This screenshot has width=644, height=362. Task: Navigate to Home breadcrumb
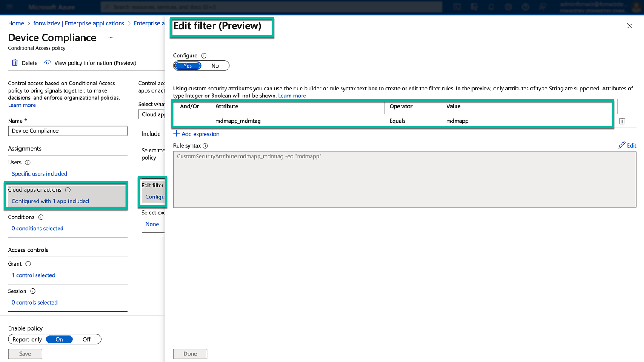click(x=16, y=23)
